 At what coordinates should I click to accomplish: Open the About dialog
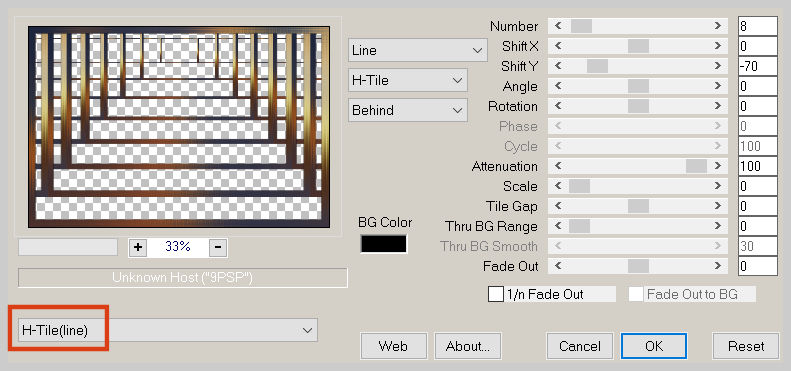click(468, 346)
